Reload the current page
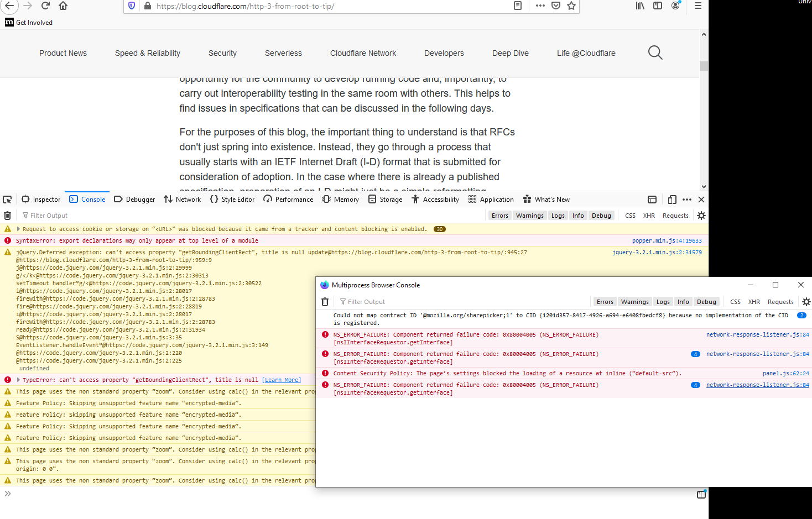Viewport: 812px width, 519px height. [45, 6]
